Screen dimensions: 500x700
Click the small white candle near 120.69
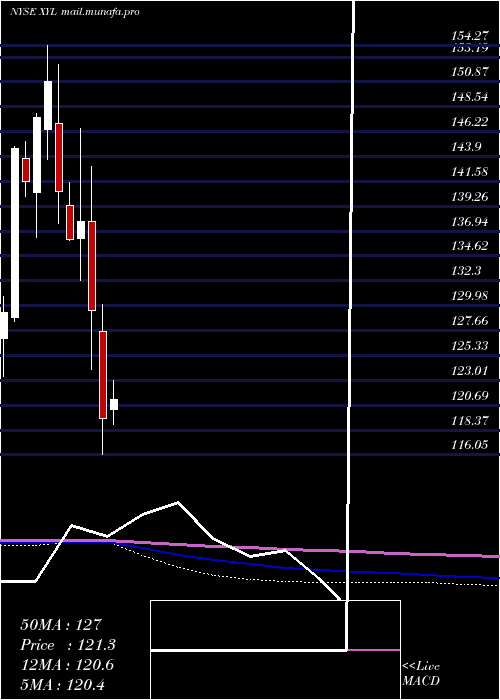pyautogui.click(x=114, y=404)
